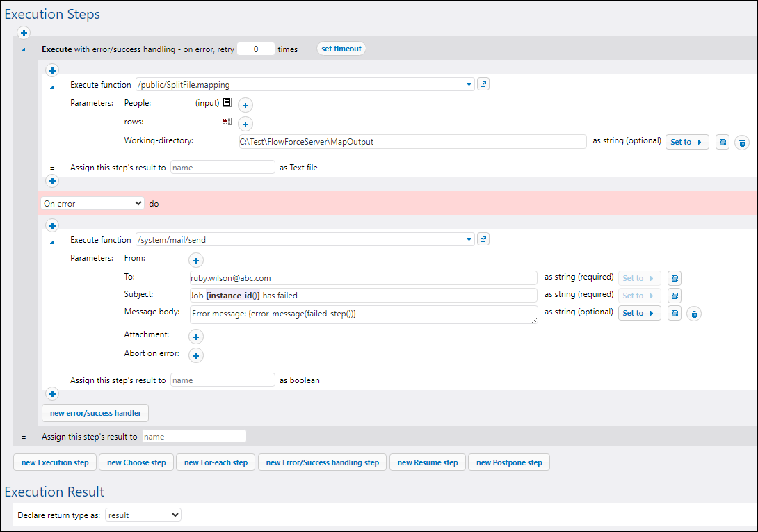
Task: Collapse the top Execute step triangle
Action: [x=24, y=50]
